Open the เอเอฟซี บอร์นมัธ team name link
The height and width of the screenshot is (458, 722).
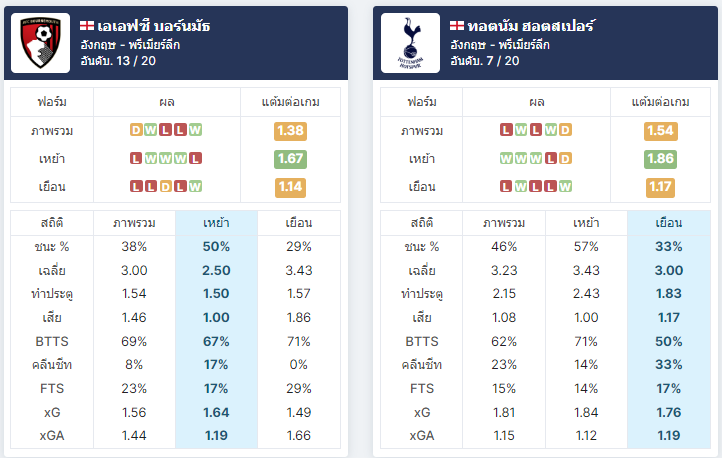pos(154,26)
